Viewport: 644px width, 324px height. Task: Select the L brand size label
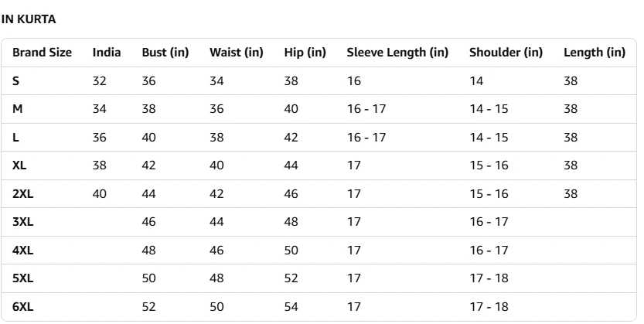click(15, 138)
